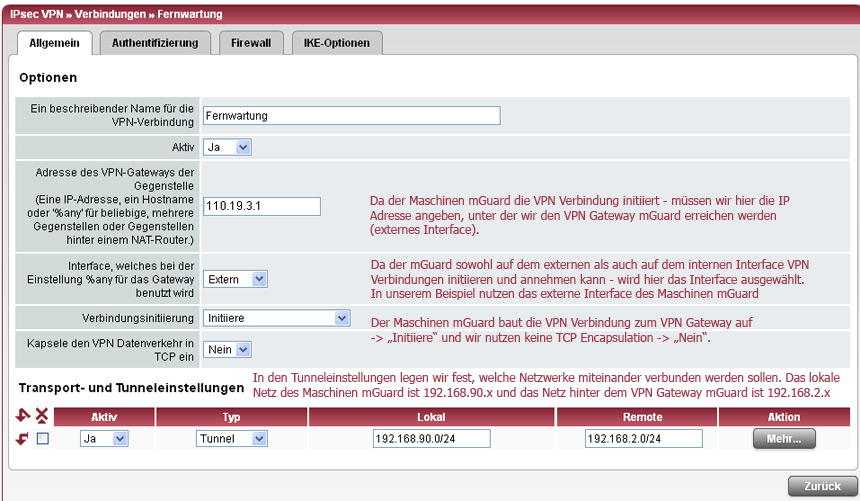Click the Remote network address field

point(643,439)
